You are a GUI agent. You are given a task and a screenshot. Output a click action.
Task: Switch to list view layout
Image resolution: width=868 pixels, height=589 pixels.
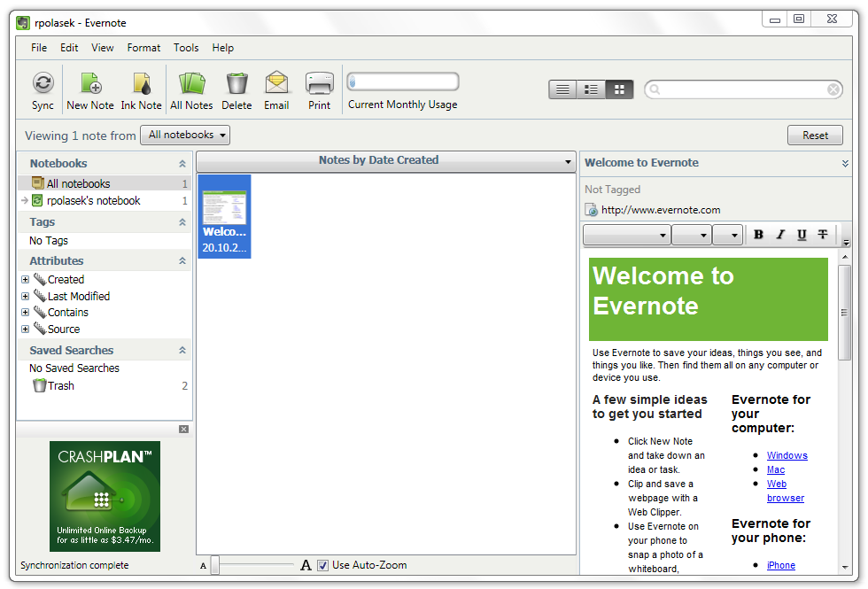point(562,89)
